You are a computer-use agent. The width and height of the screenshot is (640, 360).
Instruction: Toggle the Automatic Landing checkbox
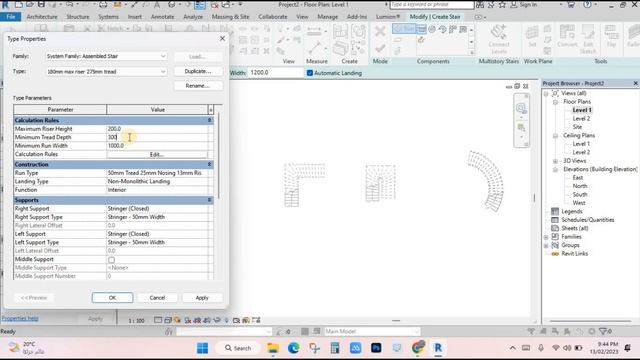pyautogui.click(x=309, y=73)
